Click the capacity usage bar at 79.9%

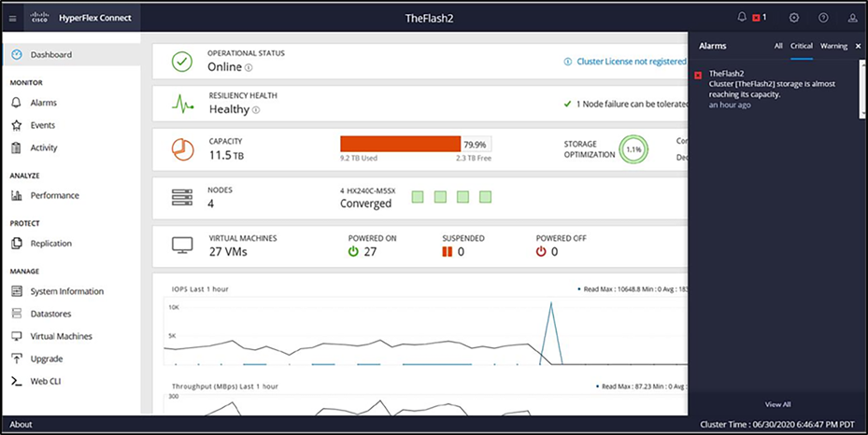coord(416,145)
